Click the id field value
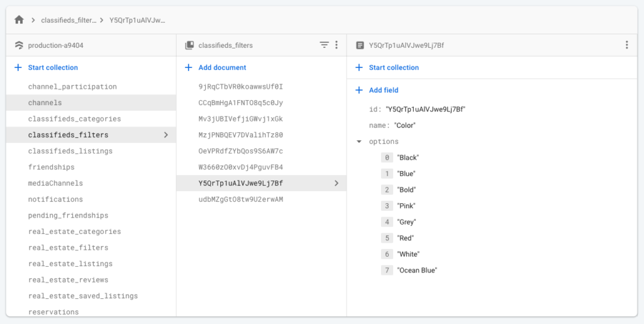The height and width of the screenshot is (324, 644). 425,109
